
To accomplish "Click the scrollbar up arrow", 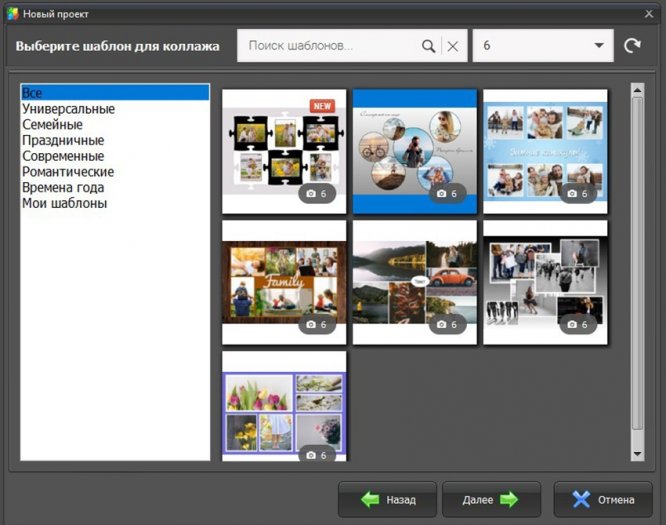I will [x=637, y=89].
